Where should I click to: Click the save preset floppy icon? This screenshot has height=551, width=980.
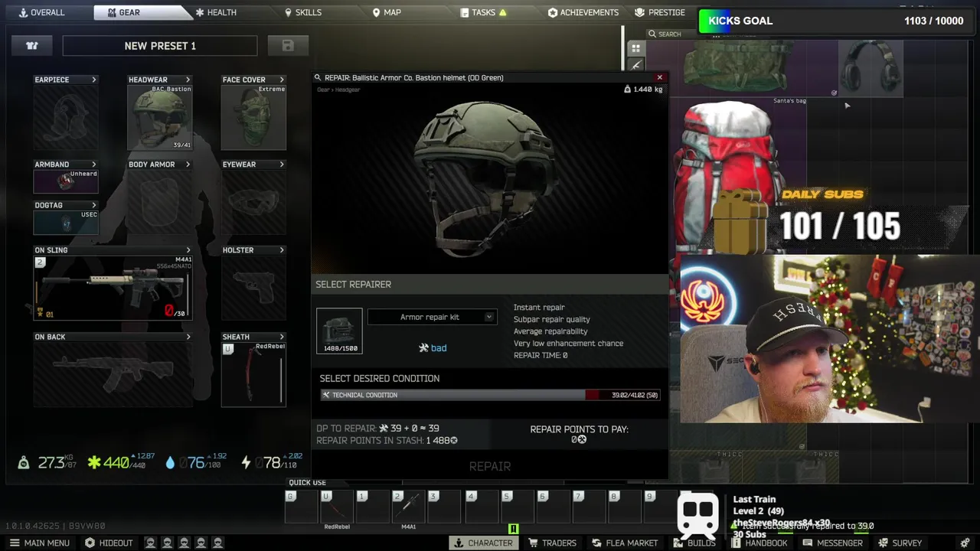coord(288,46)
